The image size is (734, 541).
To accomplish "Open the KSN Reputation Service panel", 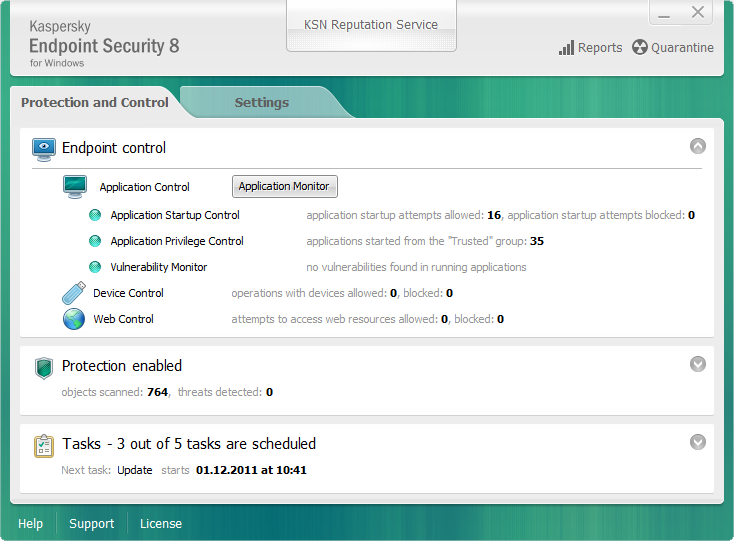I will click(x=371, y=25).
